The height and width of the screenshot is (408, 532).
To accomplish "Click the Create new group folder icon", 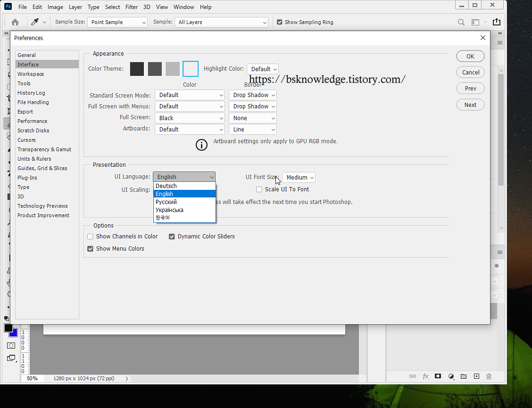I will click(x=464, y=376).
